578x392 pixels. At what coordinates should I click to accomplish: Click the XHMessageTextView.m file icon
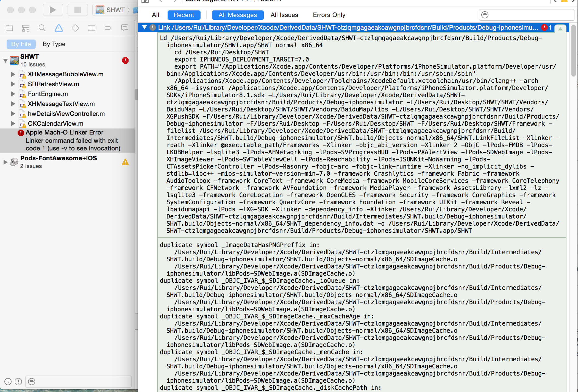23,104
